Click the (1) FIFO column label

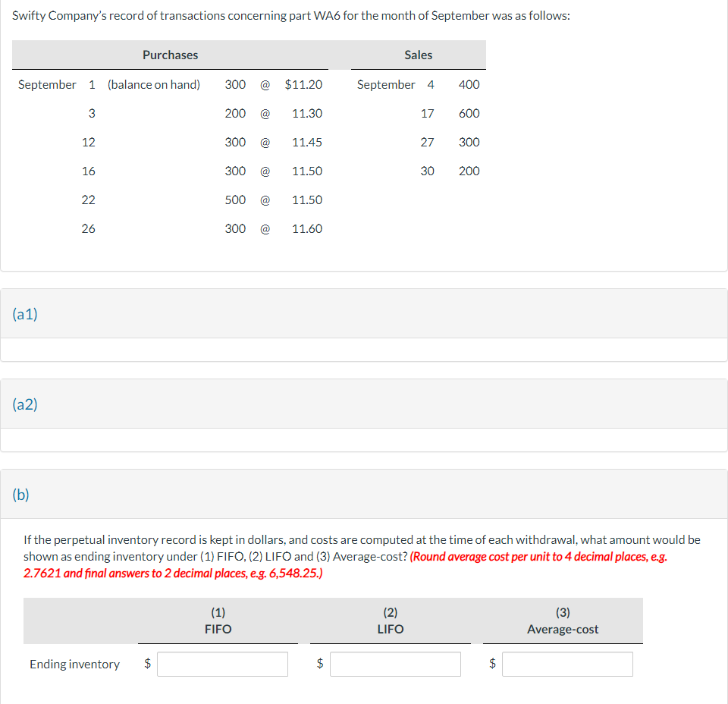[218, 621]
